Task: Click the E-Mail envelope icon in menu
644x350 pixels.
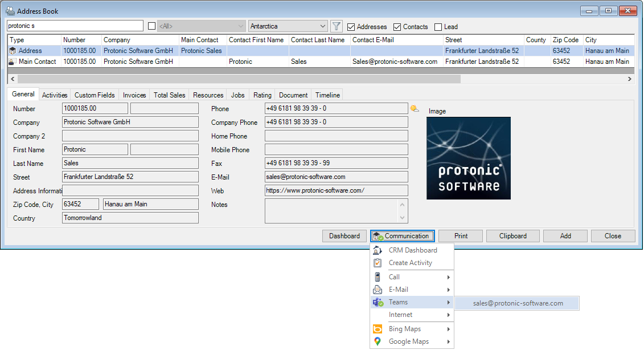Action: 378,290
